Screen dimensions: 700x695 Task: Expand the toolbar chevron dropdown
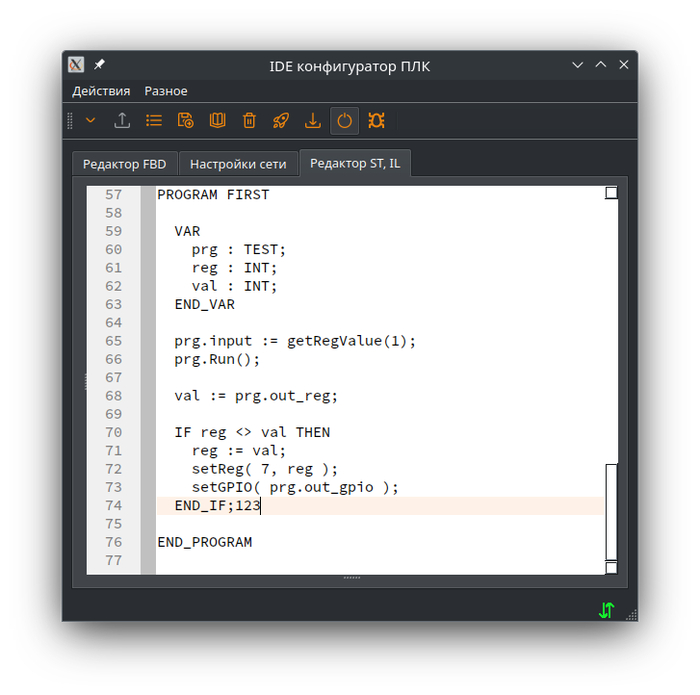(91, 120)
